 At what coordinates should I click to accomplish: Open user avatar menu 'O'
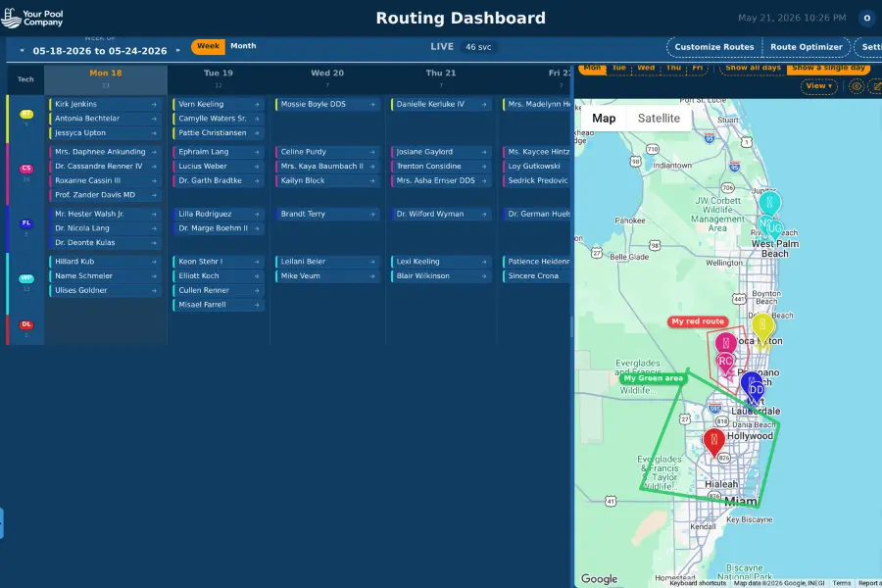867,18
